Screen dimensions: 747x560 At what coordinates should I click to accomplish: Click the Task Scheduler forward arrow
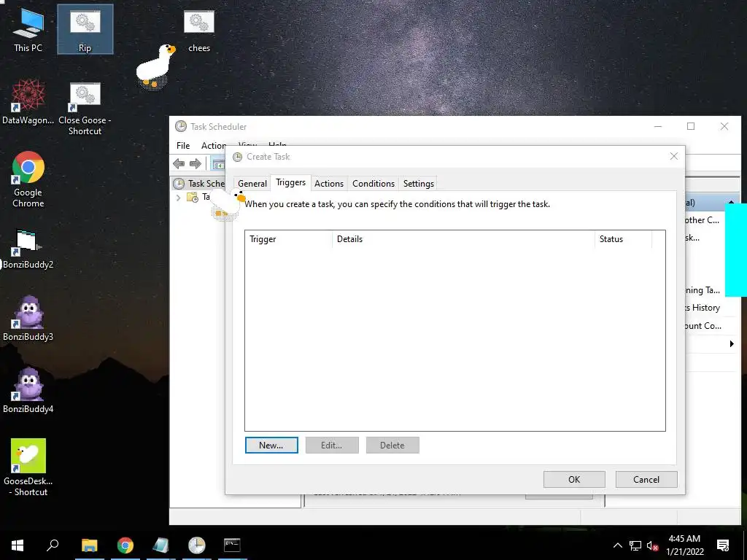(196, 164)
